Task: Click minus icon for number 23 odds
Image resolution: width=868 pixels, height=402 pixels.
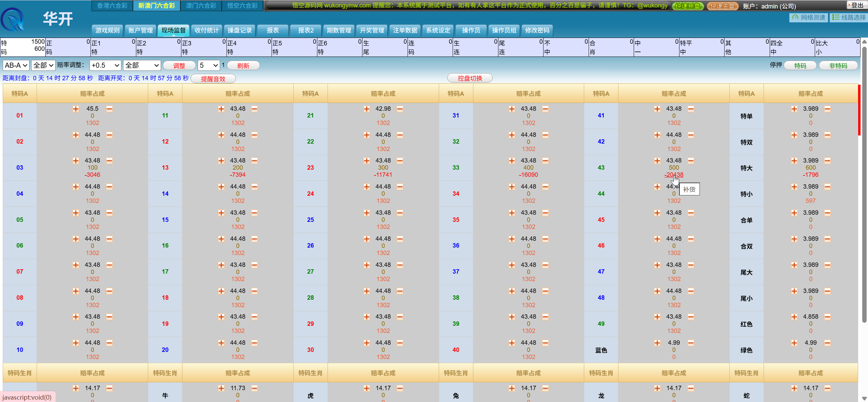Action: pos(400,161)
